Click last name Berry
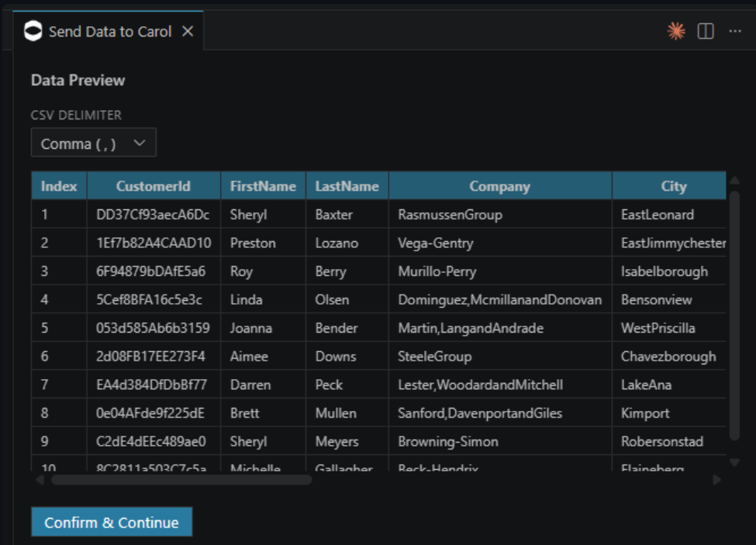756x545 pixels. [331, 272]
